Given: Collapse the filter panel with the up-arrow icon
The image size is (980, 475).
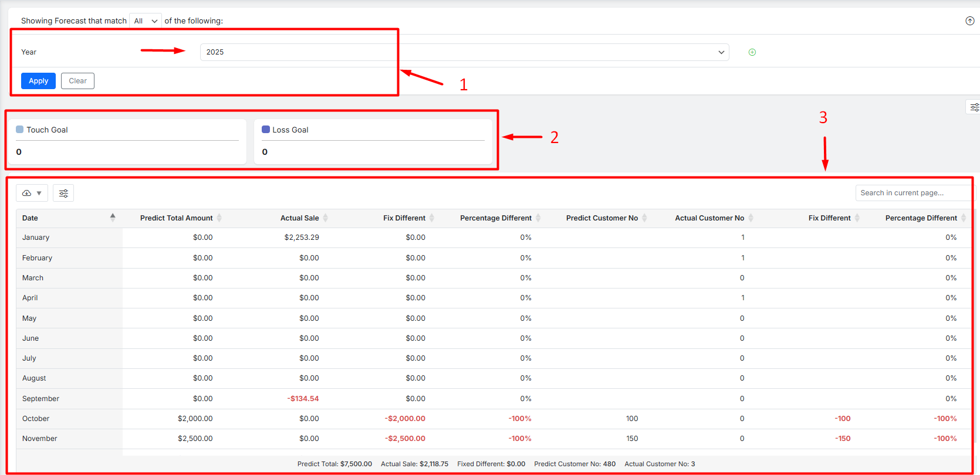Looking at the screenshot, I should click(969, 21).
